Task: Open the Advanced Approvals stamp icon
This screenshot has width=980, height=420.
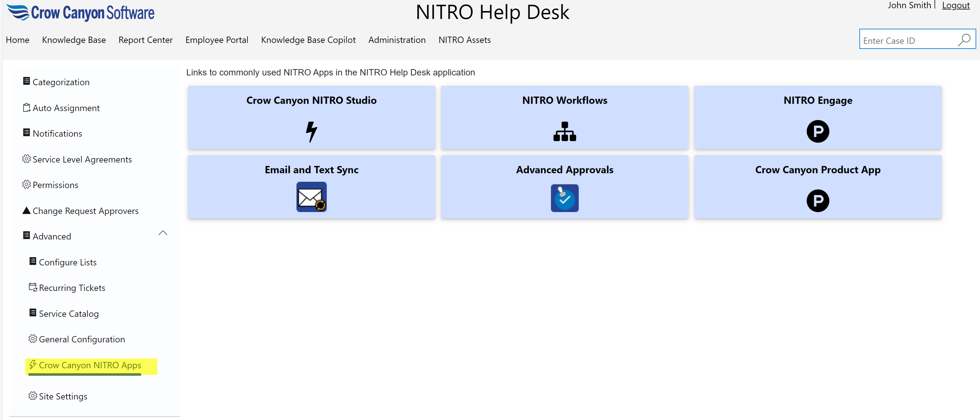Action: coord(565,198)
